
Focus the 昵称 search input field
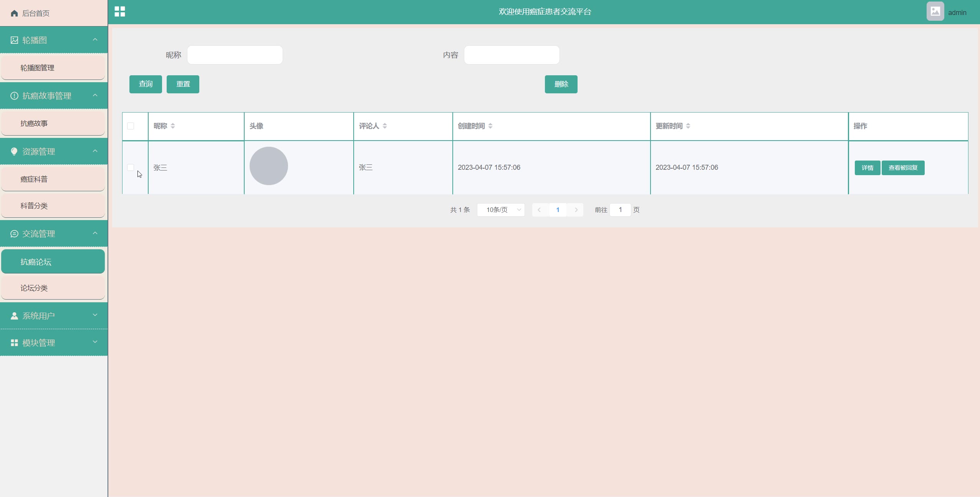(235, 55)
